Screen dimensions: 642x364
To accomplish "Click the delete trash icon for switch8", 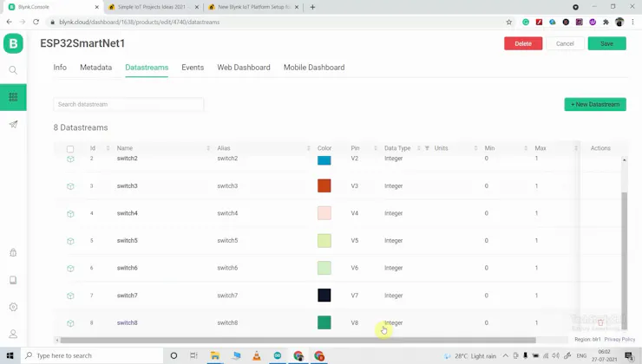I will tap(600, 322).
